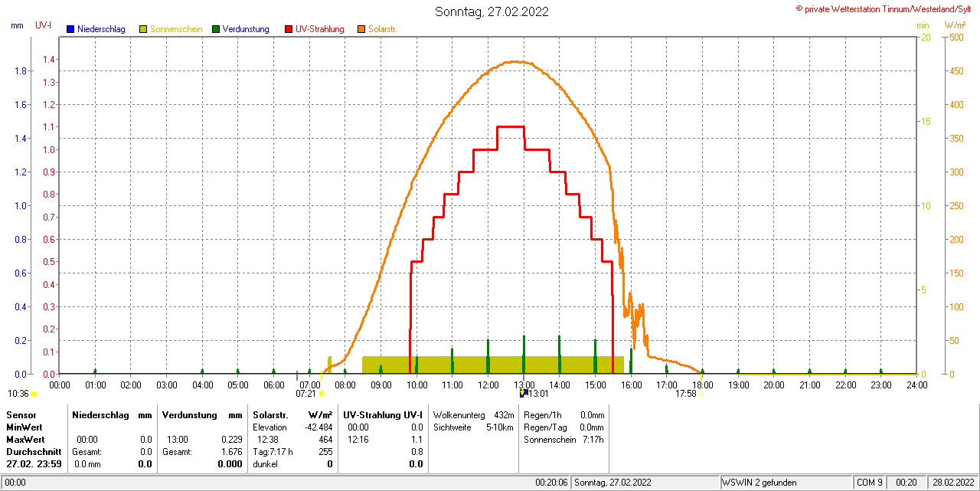This screenshot has width=980, height=491.
Task: Click the sunrise icon next to 07:21
Action: 322,394
